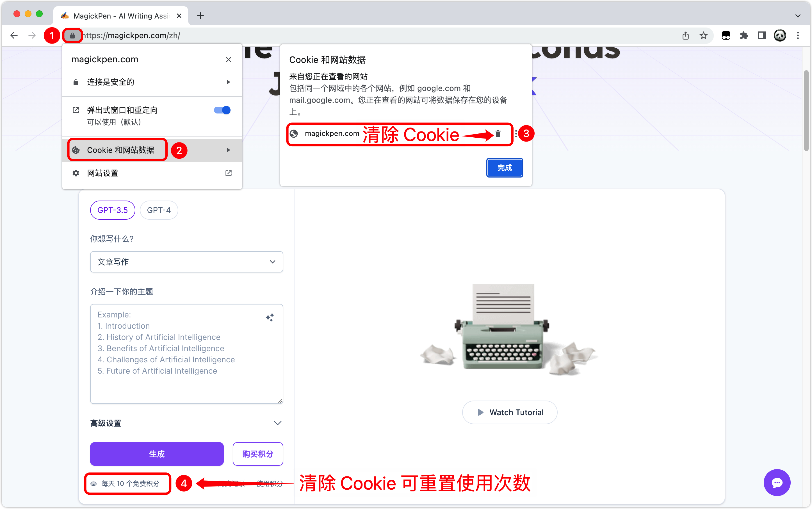Click the purple 生成 button
The width and height of the screenshot is (812, 509).
click(x=157, y=454)
